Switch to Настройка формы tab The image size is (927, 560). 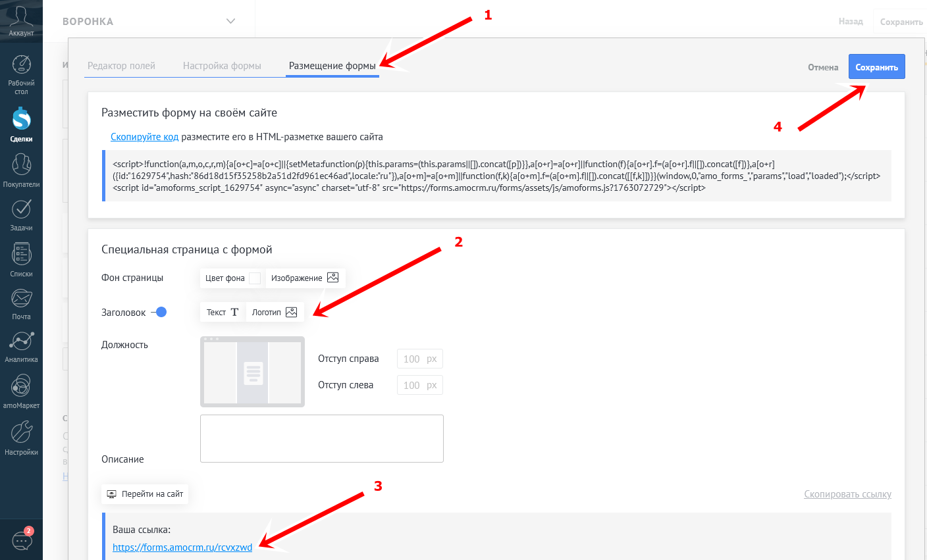point(222,66)
